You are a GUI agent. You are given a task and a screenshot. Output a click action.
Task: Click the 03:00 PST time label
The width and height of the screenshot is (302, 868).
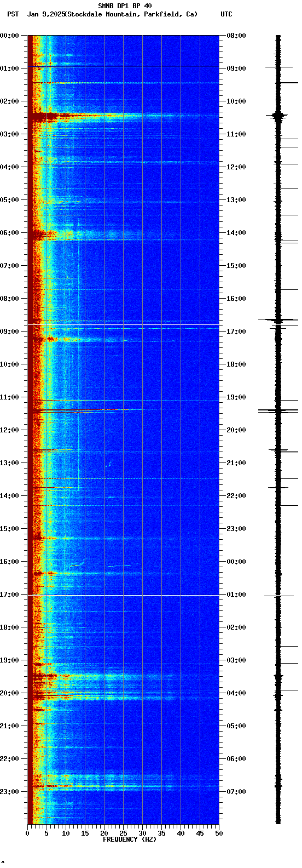point(9,134)
